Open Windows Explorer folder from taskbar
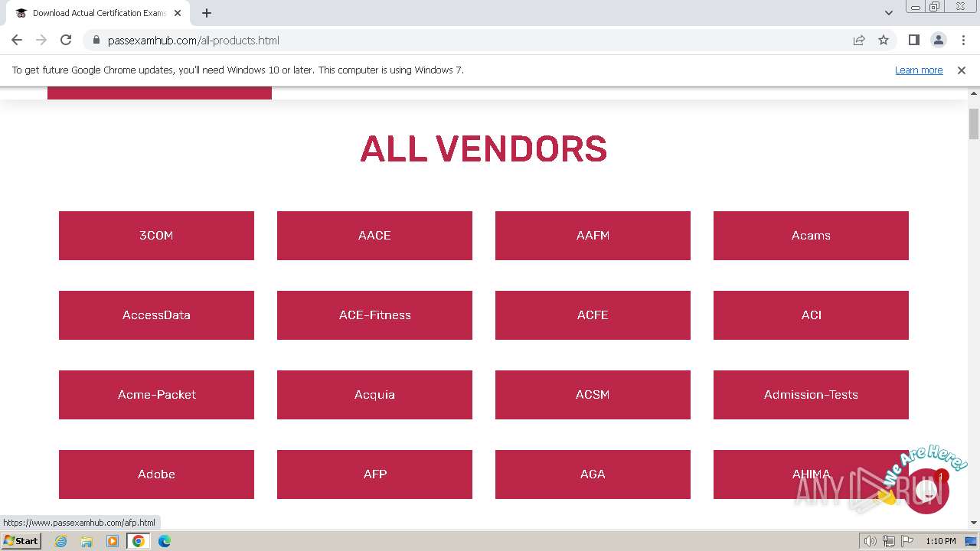The width and height of the screenshot is (980, 551). click(87, 541)
